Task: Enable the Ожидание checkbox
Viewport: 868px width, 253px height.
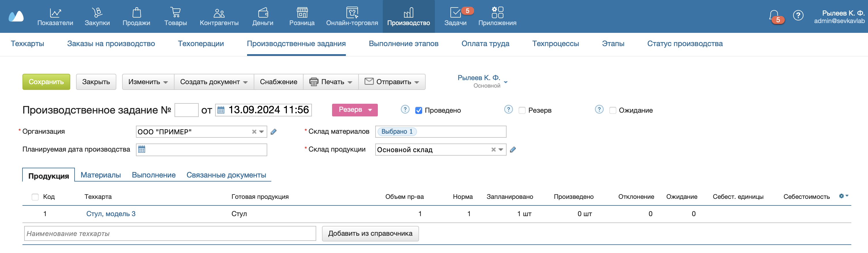Action: [x=613, y=111]
